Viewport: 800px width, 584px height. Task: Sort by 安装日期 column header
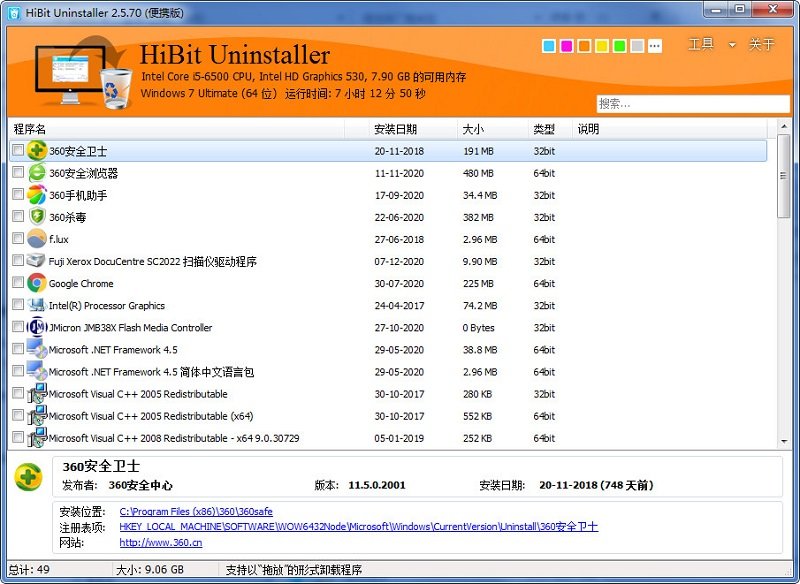(413, 129)
